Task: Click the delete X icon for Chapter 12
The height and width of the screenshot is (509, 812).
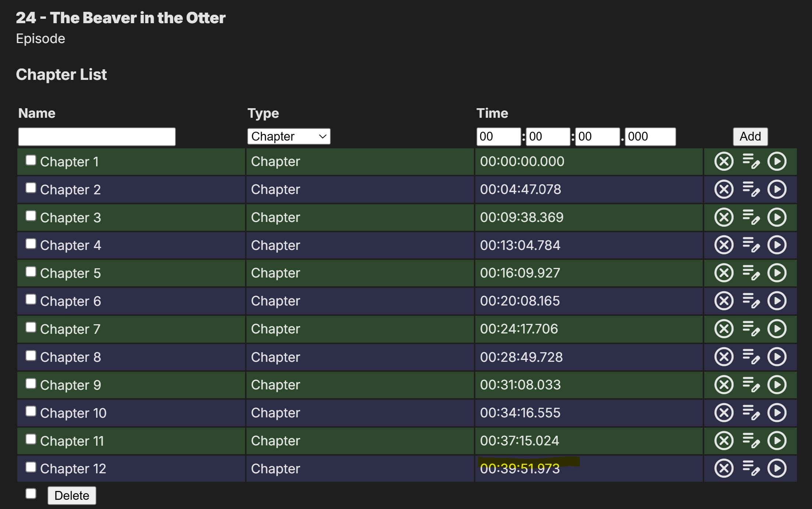Action: point(724,469)
